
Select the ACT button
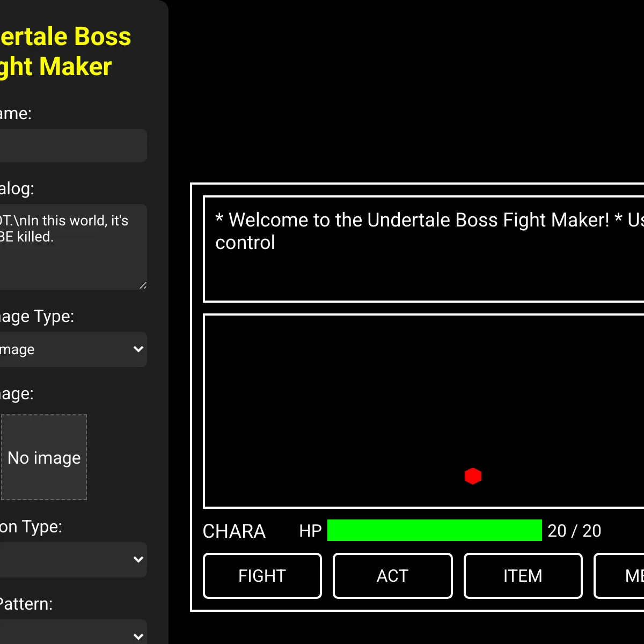coord(393,576)
